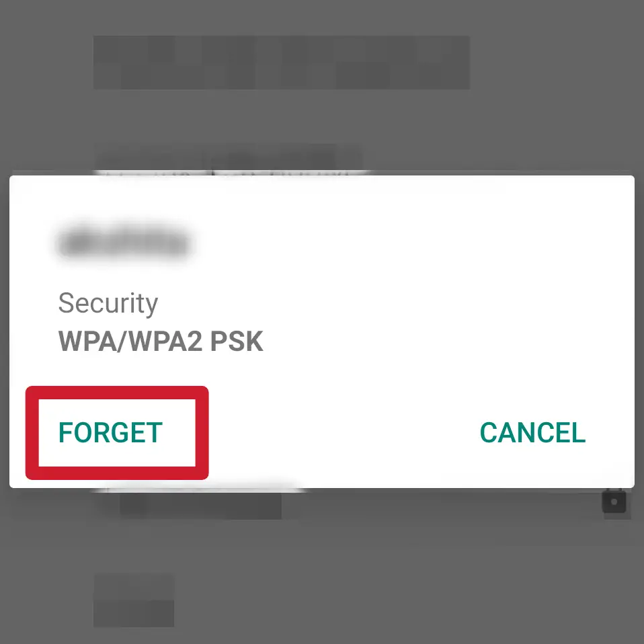Tap the blurred text line above the dialog

(229, 156)
